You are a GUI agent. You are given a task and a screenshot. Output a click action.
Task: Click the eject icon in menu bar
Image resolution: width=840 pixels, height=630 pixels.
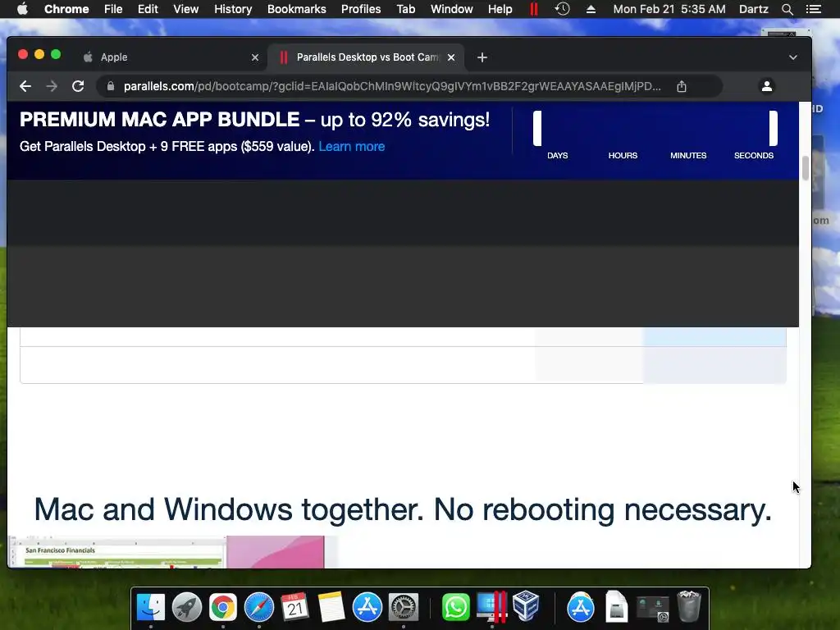tap(591, 9)
